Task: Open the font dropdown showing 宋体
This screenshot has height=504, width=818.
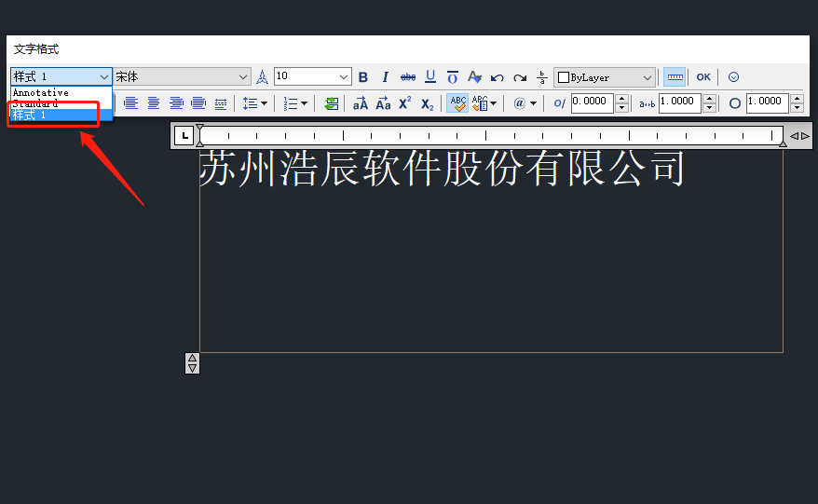Action: [182, 76]
